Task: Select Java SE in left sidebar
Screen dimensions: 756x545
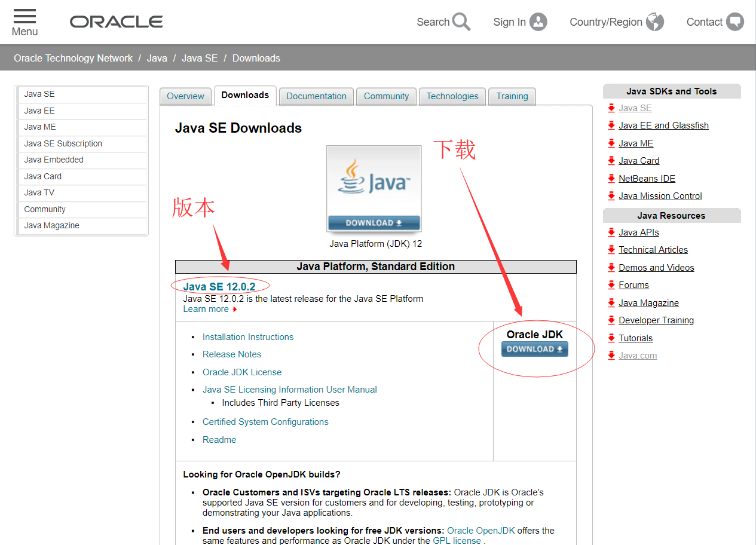Action: (82, 94)
